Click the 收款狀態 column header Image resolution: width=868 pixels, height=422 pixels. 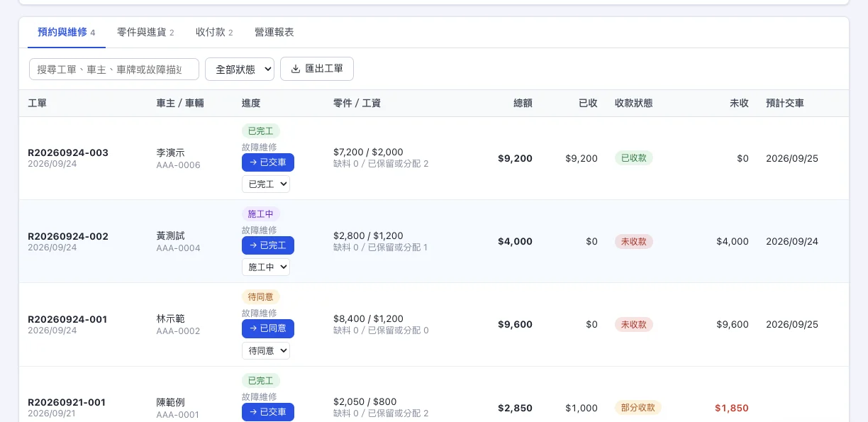tap(634, 104)
